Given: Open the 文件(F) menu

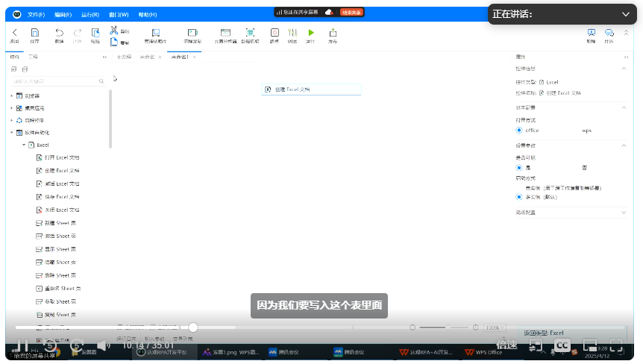Looking at the screenshot, I should coord(36,14).
